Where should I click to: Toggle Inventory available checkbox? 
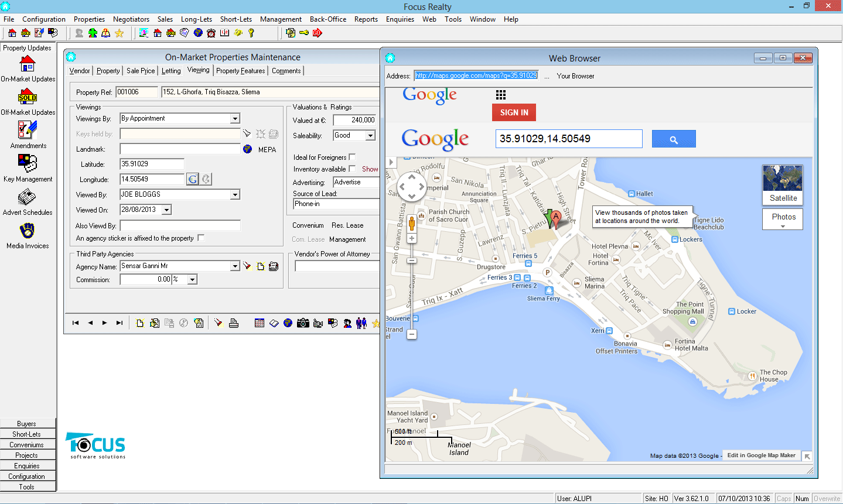click(x=352, y=169)
